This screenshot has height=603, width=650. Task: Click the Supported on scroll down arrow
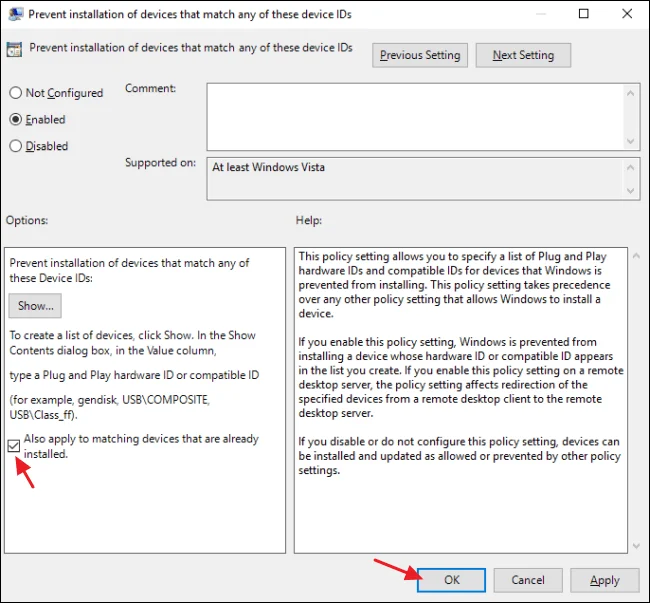(x=631, y=191)
